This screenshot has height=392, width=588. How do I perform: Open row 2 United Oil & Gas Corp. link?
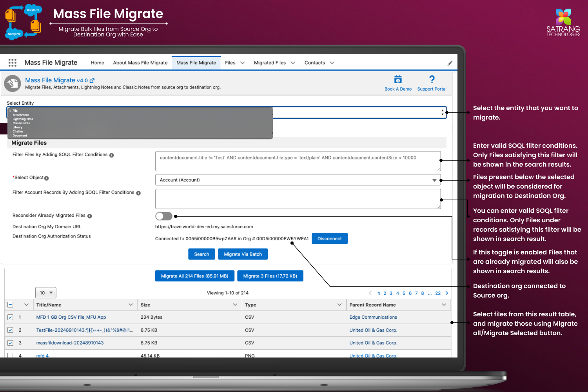pyautogui.click(x=373, y=330)
